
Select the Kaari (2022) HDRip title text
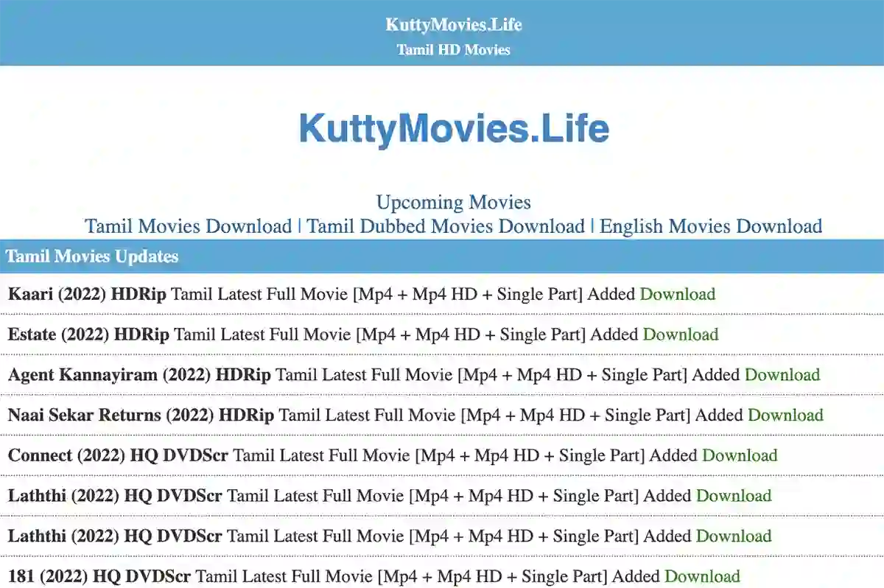click(87, 294)
